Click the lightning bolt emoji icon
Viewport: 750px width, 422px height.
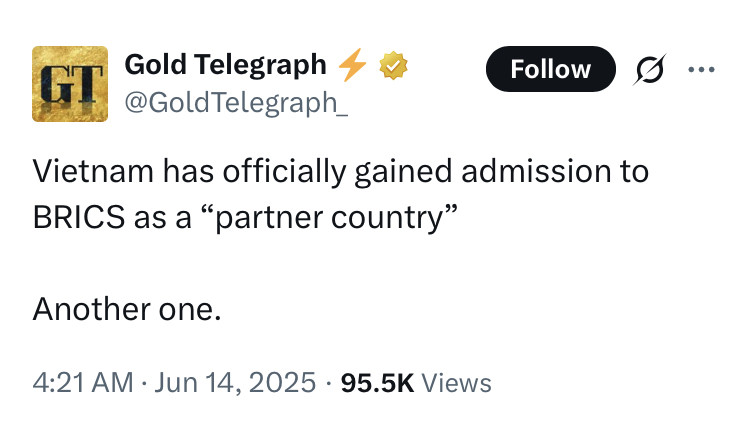351,66
